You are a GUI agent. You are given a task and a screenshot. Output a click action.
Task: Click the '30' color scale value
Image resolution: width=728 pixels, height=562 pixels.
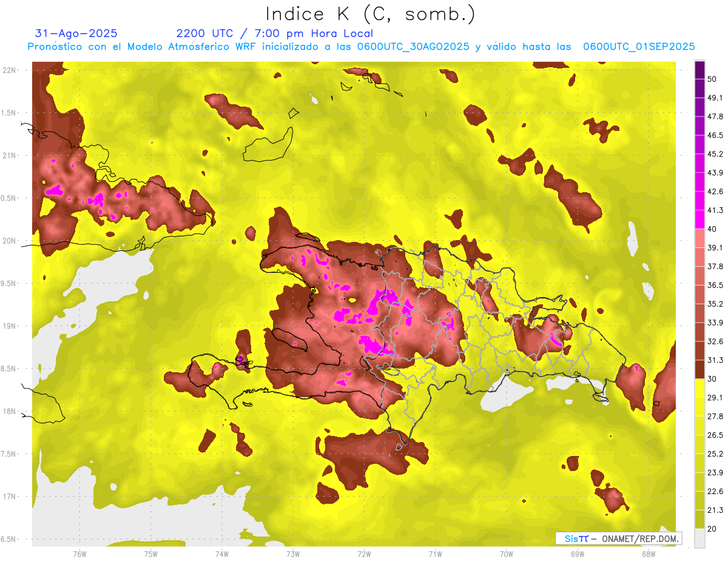712,379
